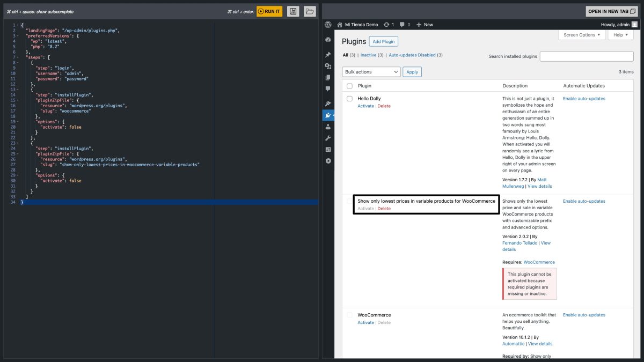Expand the Screen Options panel
The width and height of the screenshot is (644, 362).
tap(582, 35)
